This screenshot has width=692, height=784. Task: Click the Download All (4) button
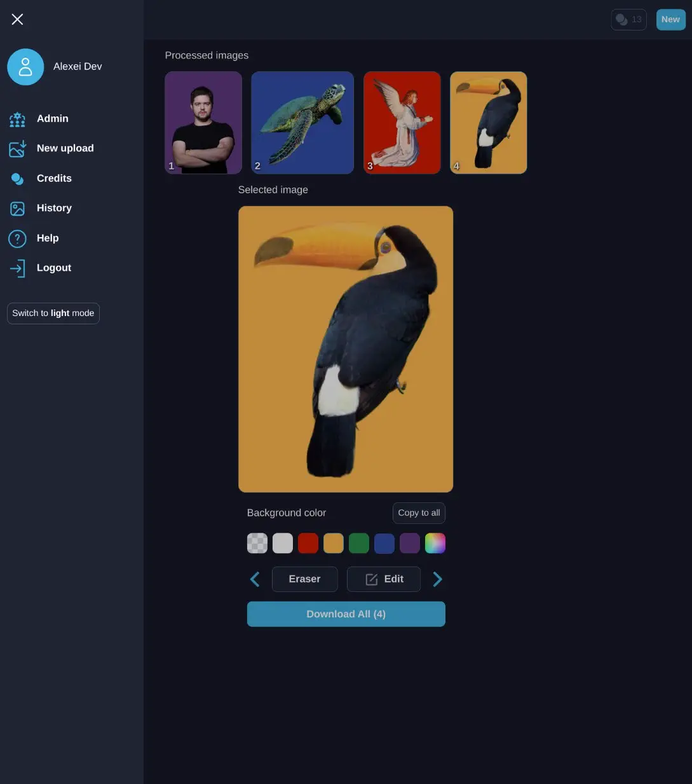(346, 614)
